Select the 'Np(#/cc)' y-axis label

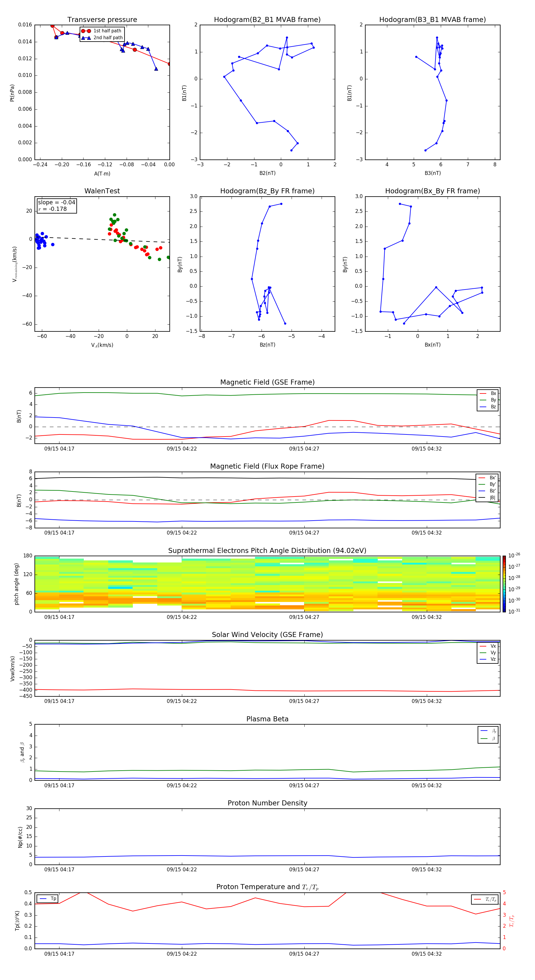[x=20, y=837]
